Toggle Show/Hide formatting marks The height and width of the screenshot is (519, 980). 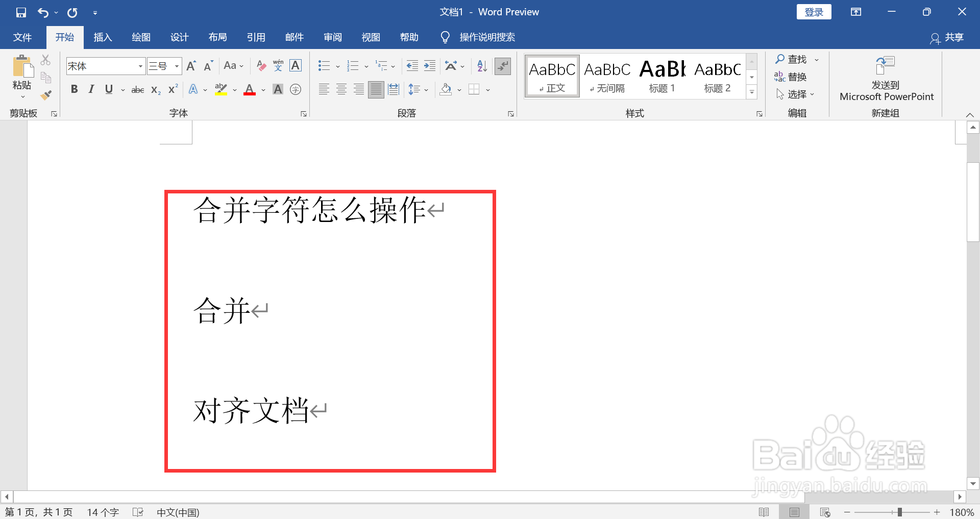pyautogui.click(x=503, y=66)
